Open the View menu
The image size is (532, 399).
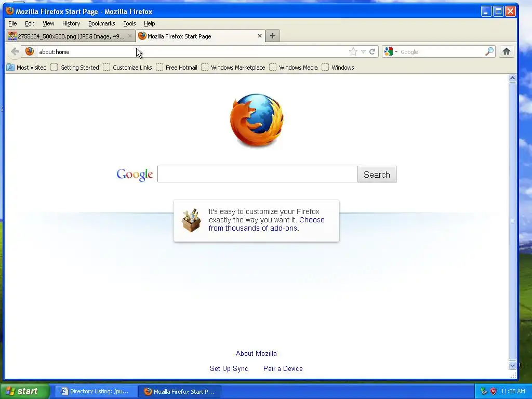click(48, 23)
